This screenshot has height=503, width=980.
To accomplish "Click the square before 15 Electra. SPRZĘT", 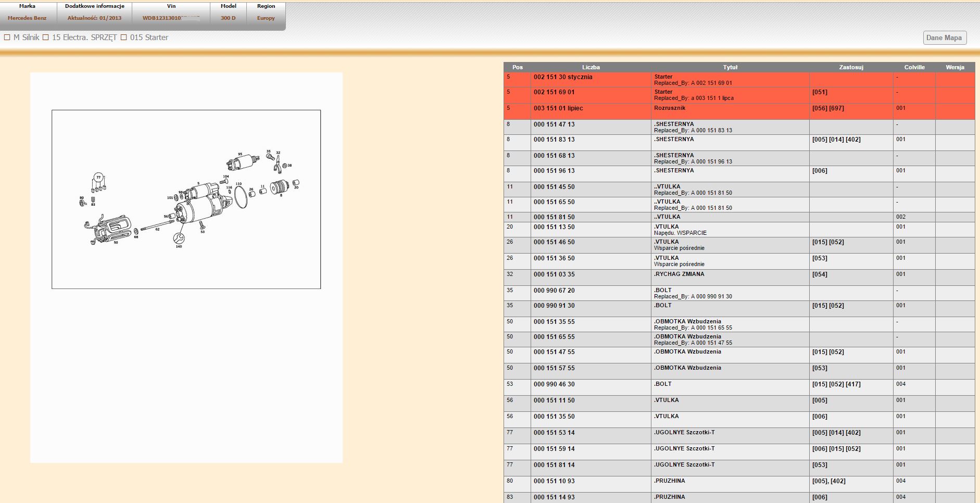I will click(46, 37).
